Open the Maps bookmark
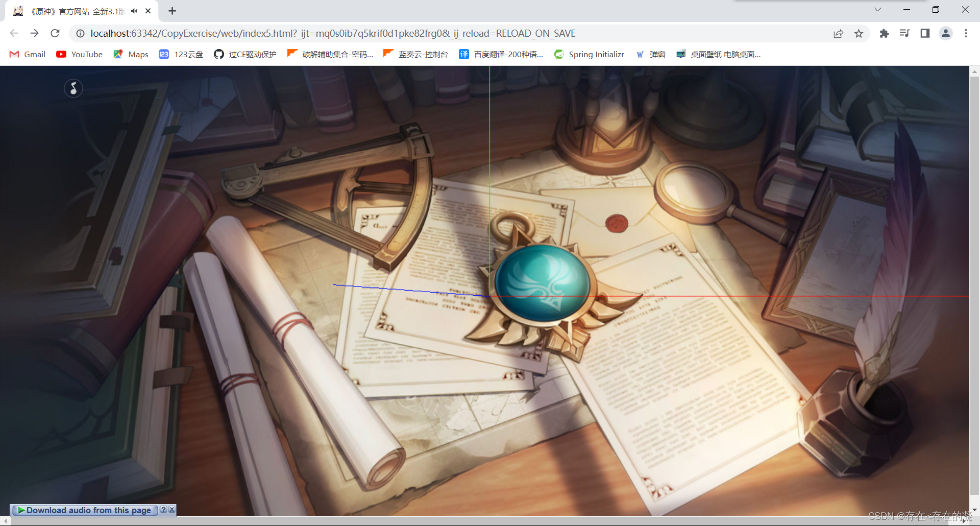 (131, 54)
